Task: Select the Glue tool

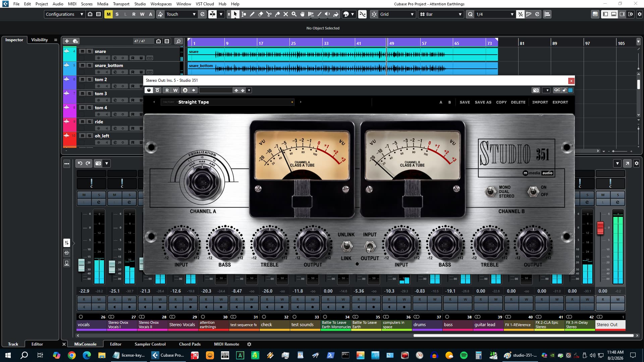Action: (277, 14)
